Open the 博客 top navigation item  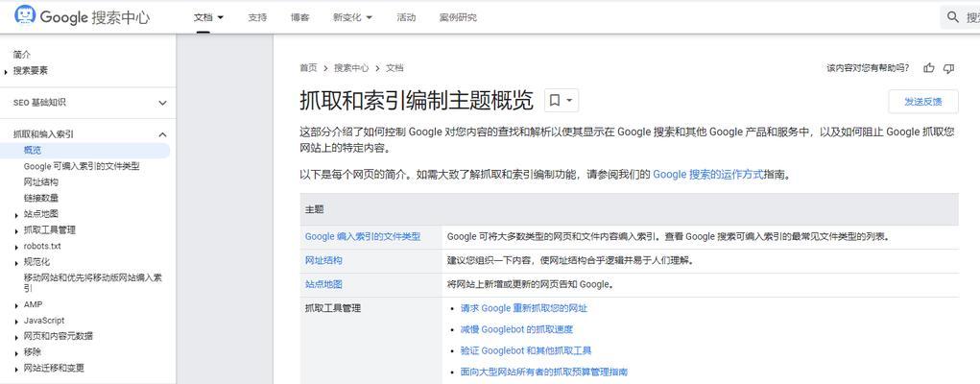(x=300, y=17)
